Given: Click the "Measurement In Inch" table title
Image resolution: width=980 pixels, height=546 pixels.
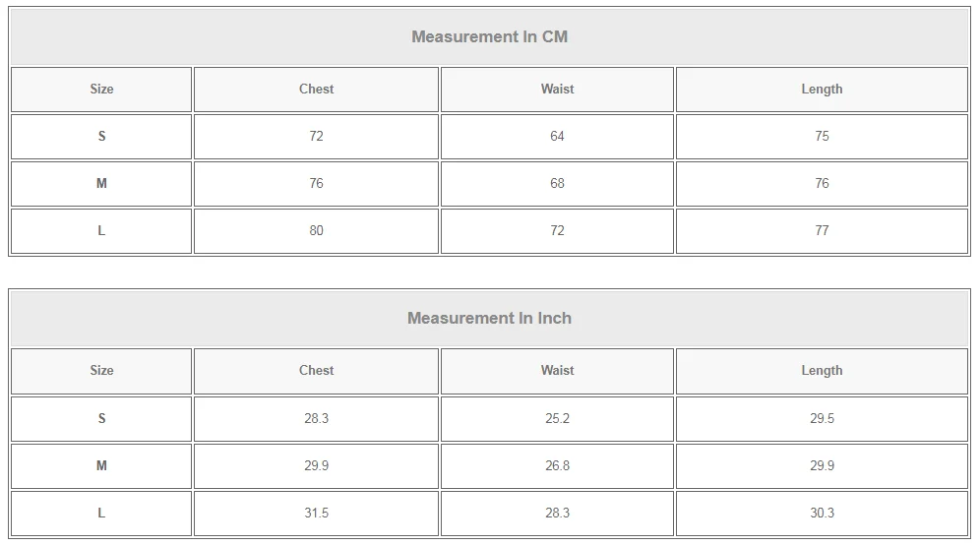Looking at the screenshot, I should pyautogui.click(x=489, y=319).
